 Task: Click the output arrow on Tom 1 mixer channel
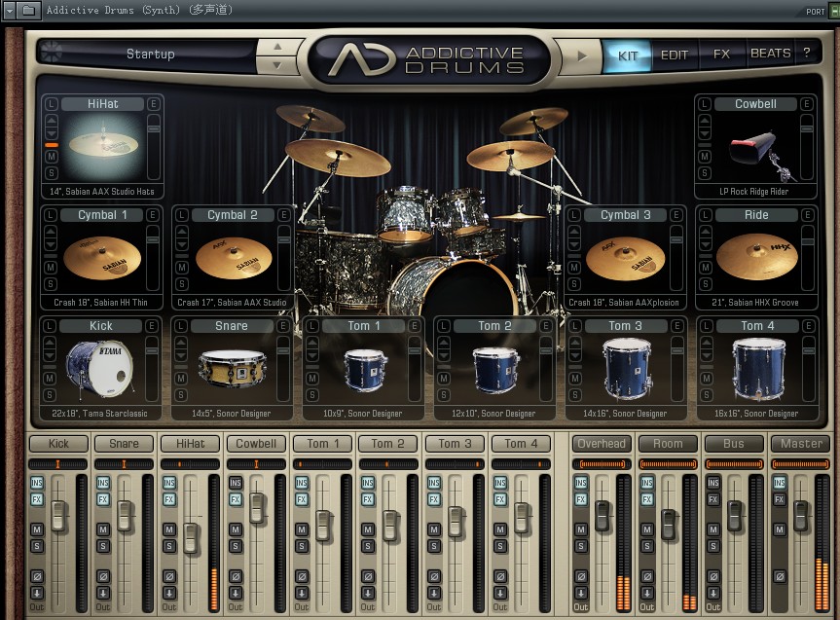pos(302,593)
